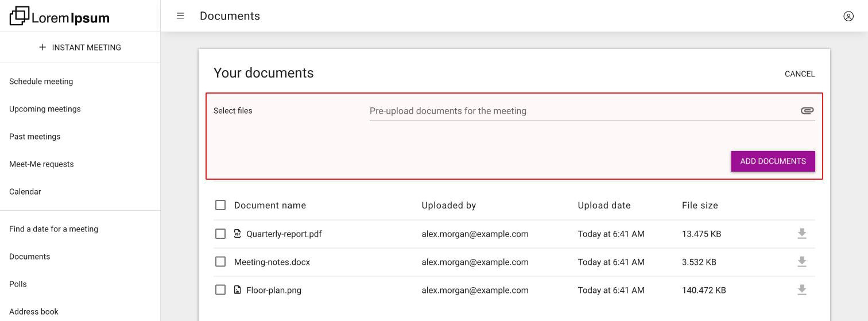The width and height of the screenshot is (868, 321).
Task: Click the paperclip attach files icon
Action: [x=807, y=110]
